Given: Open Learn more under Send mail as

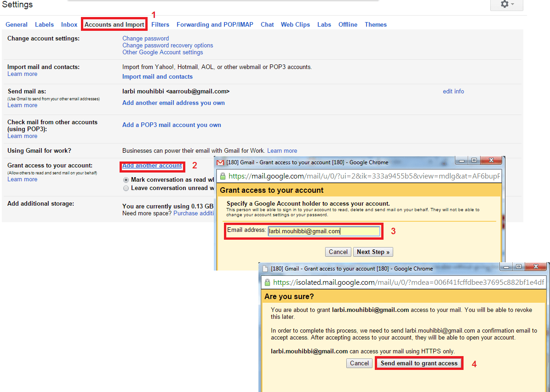Looking at the screenshot, I should click(22, 105).
